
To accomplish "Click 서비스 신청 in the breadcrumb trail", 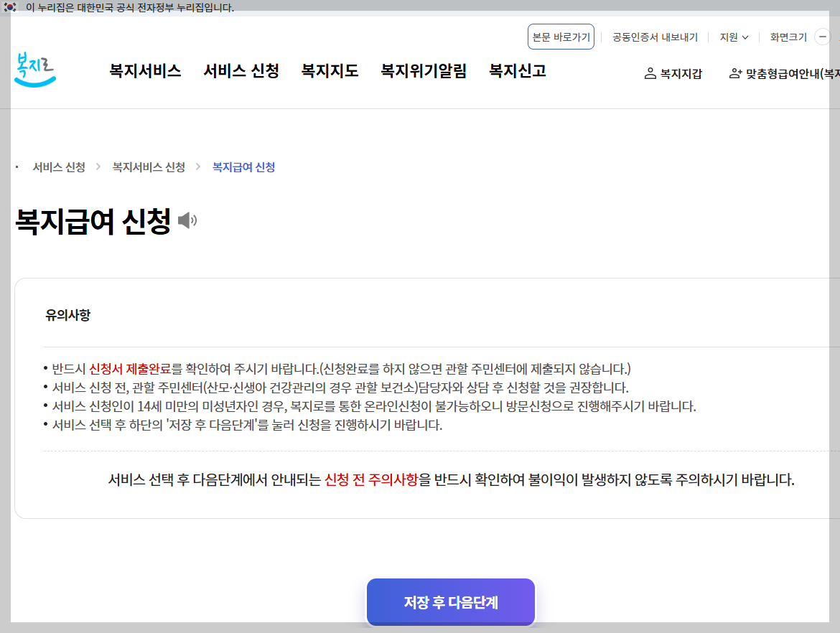I will (x=58, y=166).
